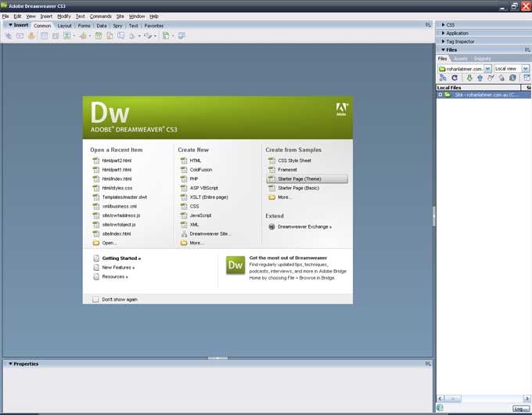Switch to the Spry insert tab
The width and height of the screenshot is (532, 415).
click(x=117, y=26)
